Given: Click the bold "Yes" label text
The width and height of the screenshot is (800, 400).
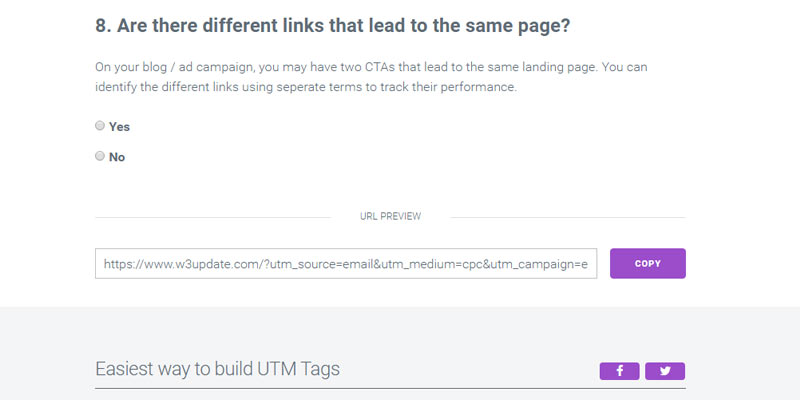Looking at the screenshot, I should (x=119, y=127).
